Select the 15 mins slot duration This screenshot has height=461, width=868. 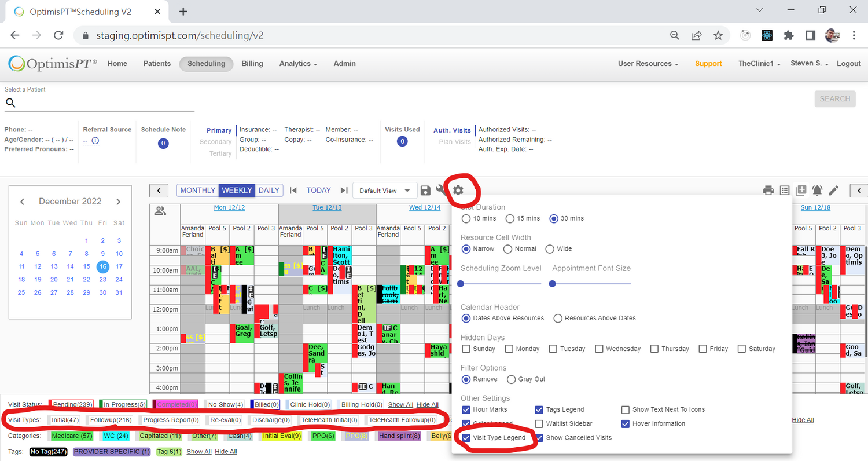[510, 218]
